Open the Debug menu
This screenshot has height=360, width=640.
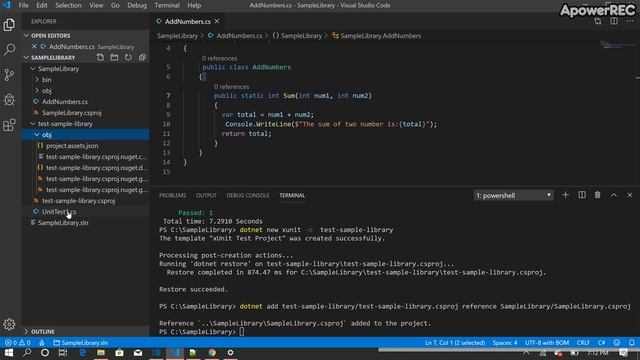(137, 5)
